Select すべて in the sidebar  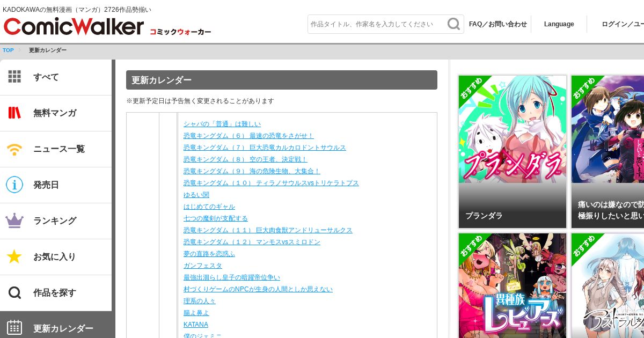coord(56,77)
